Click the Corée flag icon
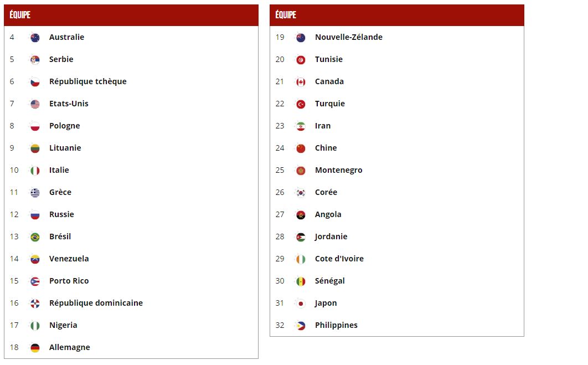Screen dimensions: 588x365 click(x=301, y=193)
